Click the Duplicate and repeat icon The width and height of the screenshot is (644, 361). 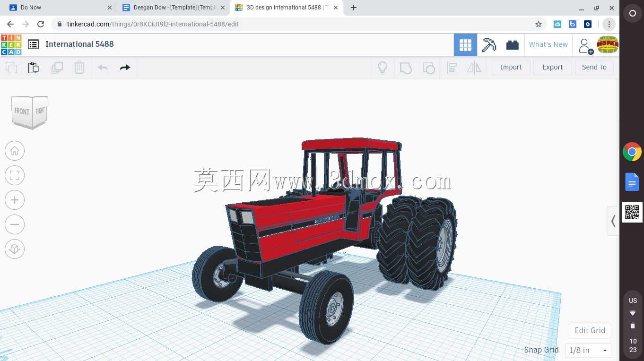pos(57,68)
